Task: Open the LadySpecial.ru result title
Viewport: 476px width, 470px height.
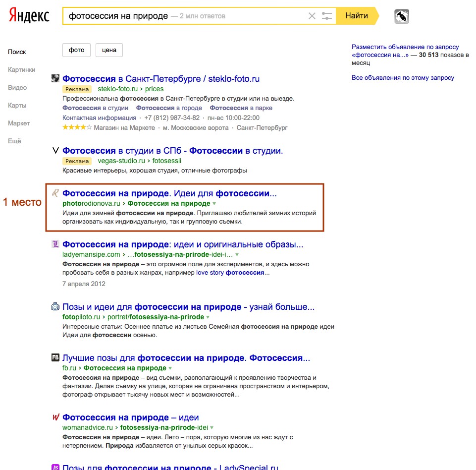Action: point(170,467)
